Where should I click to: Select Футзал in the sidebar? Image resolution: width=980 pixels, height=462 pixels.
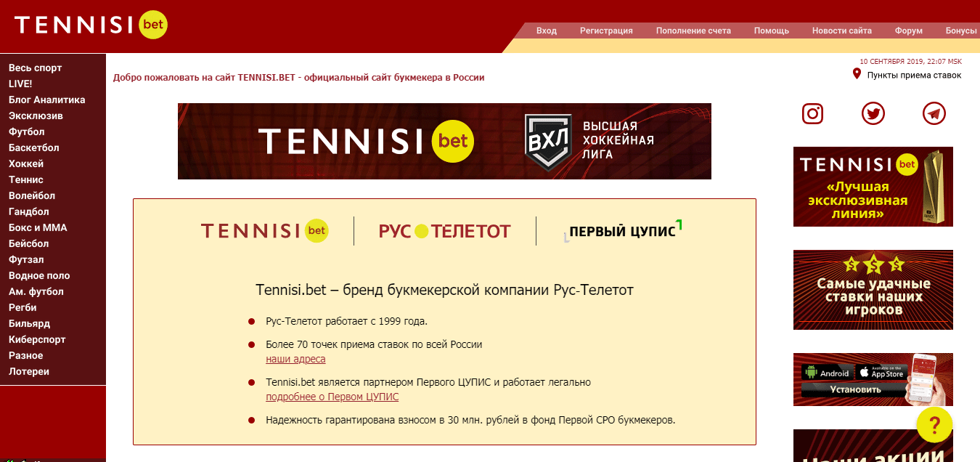coord(26,259)
